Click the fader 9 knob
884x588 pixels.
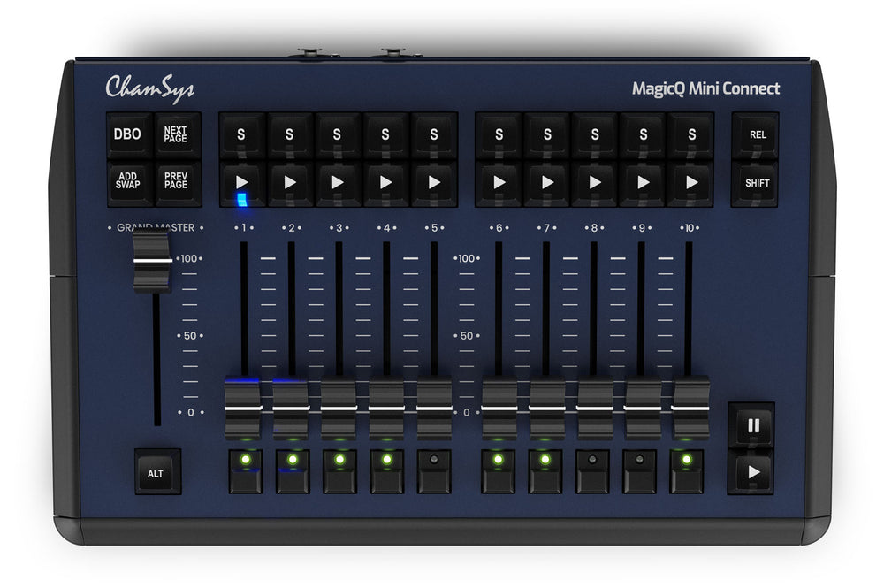pos(643,407)
